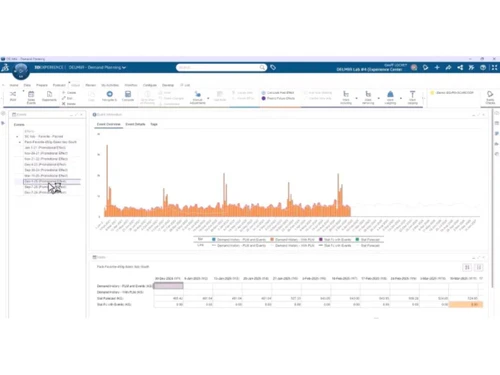Collapse the top-level event tree node

[x=17, y=136]
